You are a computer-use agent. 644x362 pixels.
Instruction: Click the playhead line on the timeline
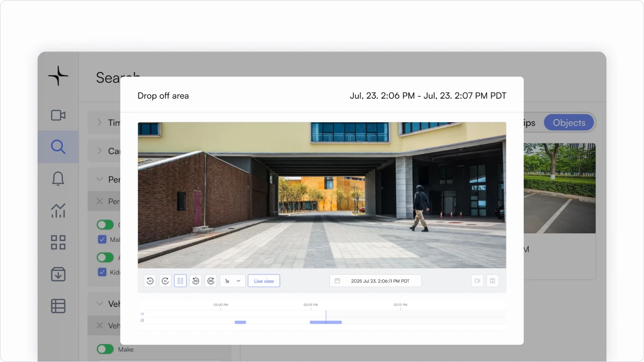click(326, 316)
